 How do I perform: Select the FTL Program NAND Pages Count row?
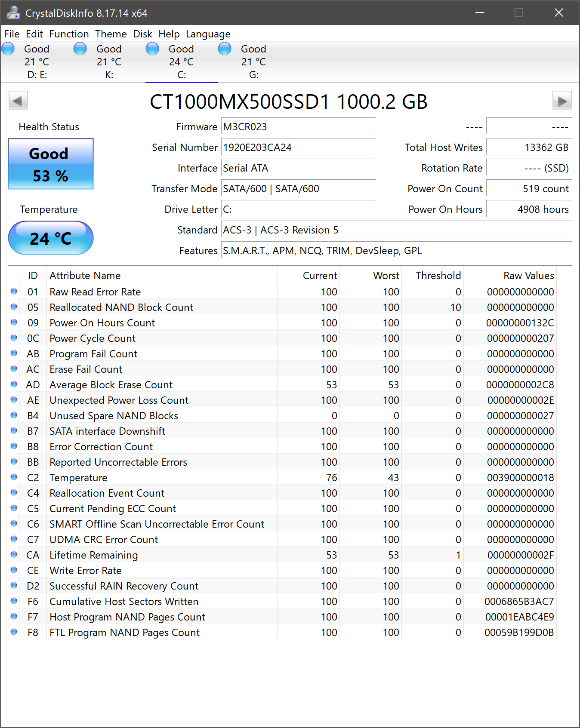282,632
